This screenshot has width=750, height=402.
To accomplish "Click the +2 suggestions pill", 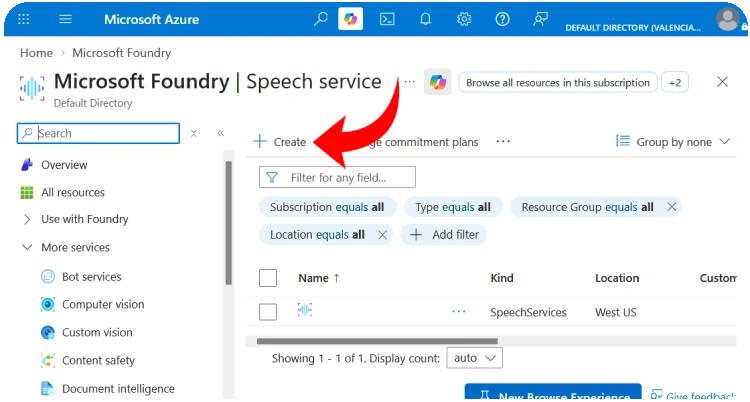I will [x=675, y=83].
